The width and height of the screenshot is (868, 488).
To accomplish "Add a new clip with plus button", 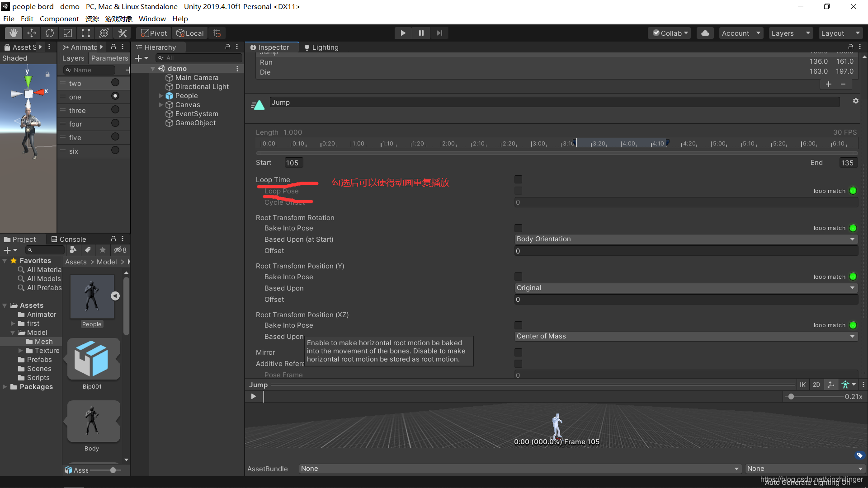I will pos(829,84).
